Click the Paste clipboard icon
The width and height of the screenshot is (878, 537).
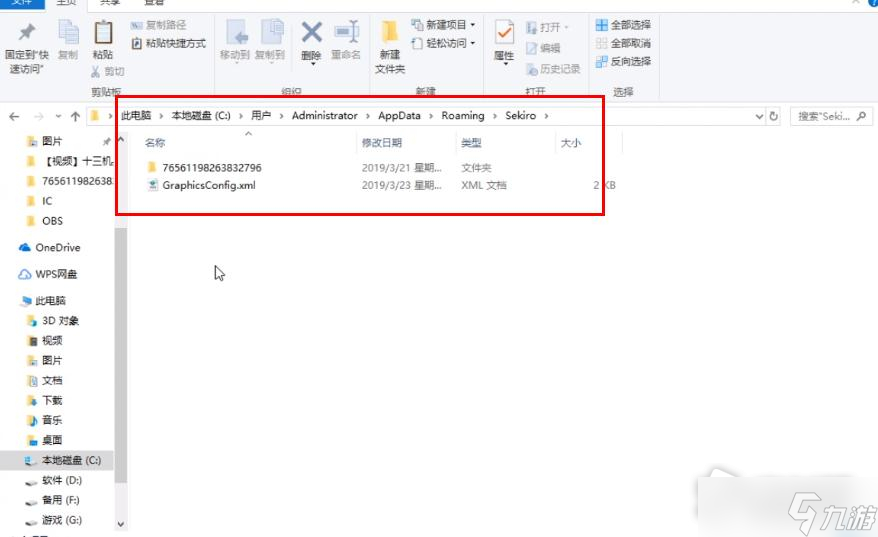point(103,32)
